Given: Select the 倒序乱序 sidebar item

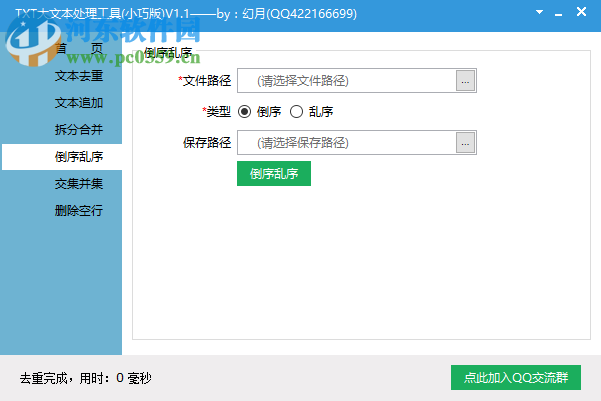Looking at the screenshot, I should click(x=62, y=157).
